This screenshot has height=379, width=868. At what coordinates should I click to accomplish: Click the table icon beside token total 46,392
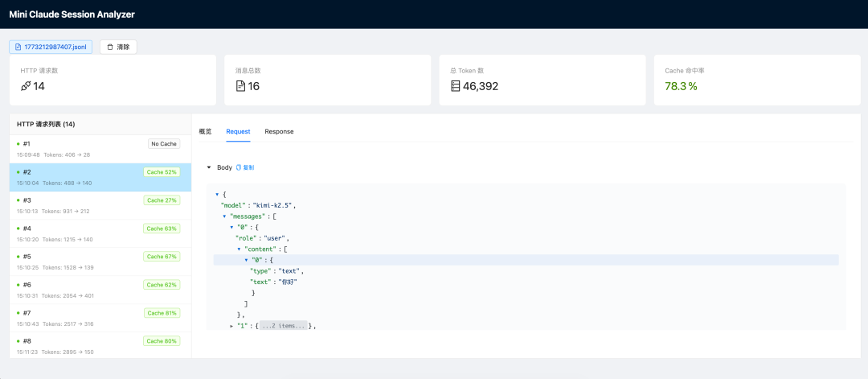coord(455,86)
